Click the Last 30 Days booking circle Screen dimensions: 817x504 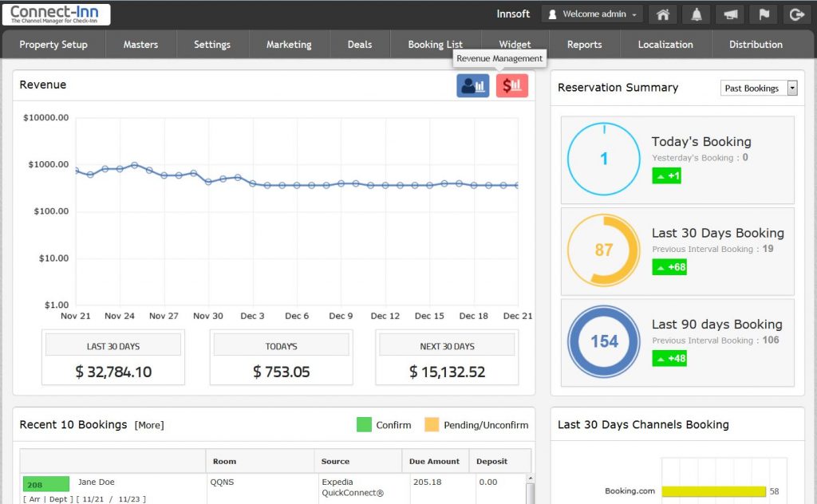pos(603,250)
